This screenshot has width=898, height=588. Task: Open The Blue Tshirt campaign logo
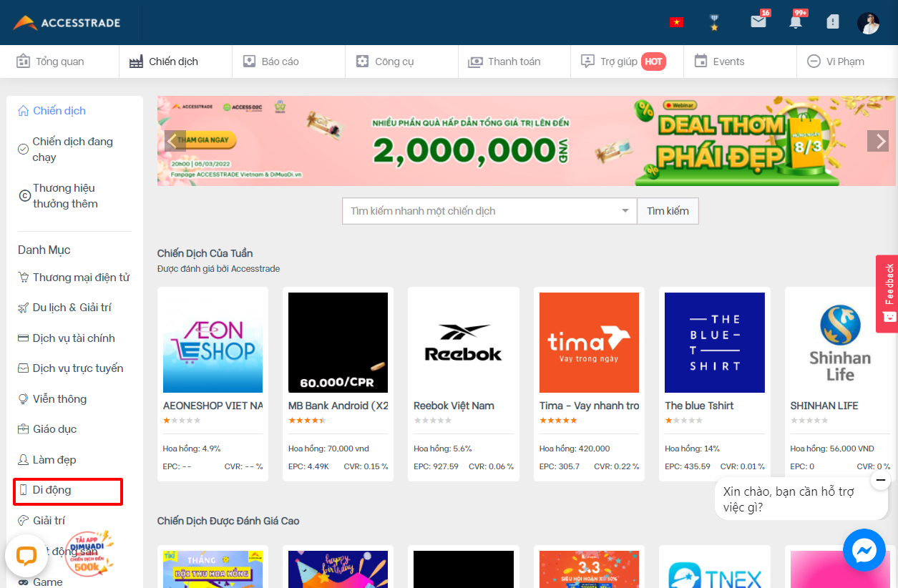(715, 343)
